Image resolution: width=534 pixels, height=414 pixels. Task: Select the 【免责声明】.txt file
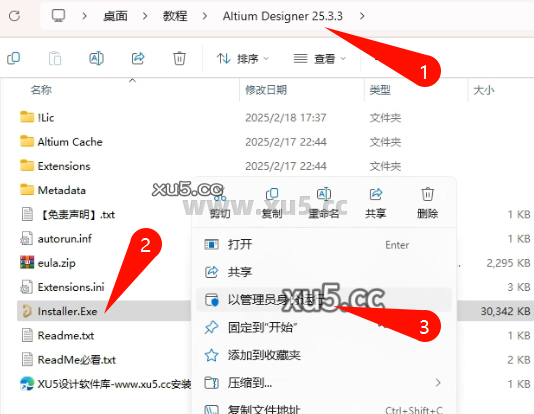click(78, 214)
